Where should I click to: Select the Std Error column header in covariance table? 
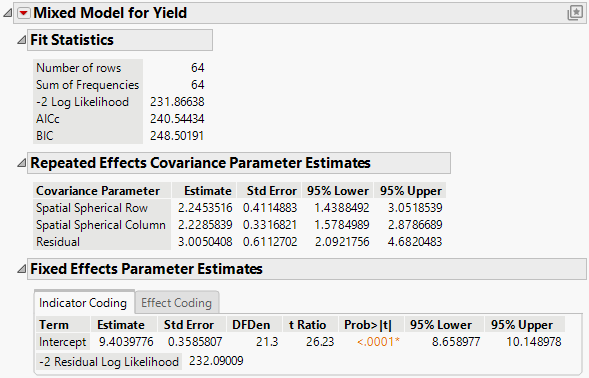click(272, 191)
